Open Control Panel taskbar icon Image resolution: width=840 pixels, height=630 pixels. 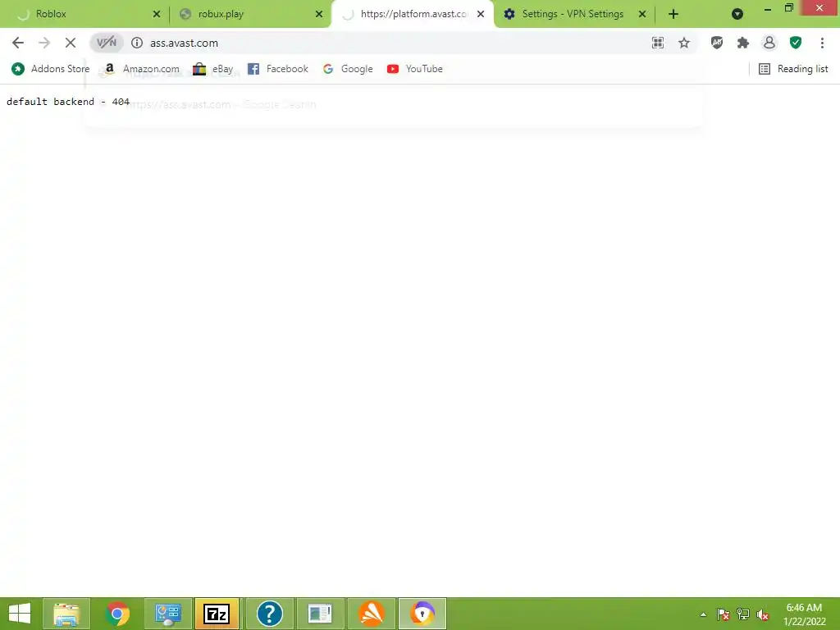pos(167,614)
